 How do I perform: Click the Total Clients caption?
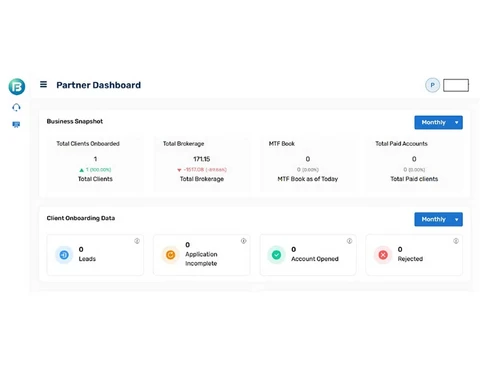pos(95,179)
